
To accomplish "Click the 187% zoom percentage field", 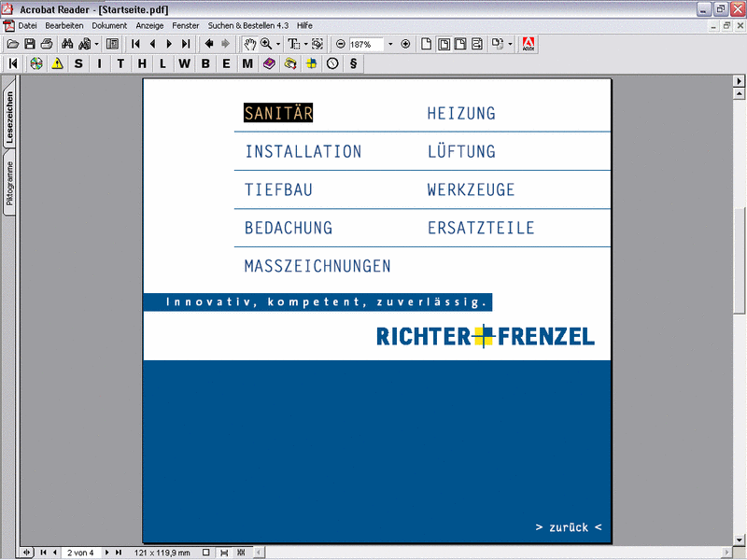I will (x=366, y=44).
